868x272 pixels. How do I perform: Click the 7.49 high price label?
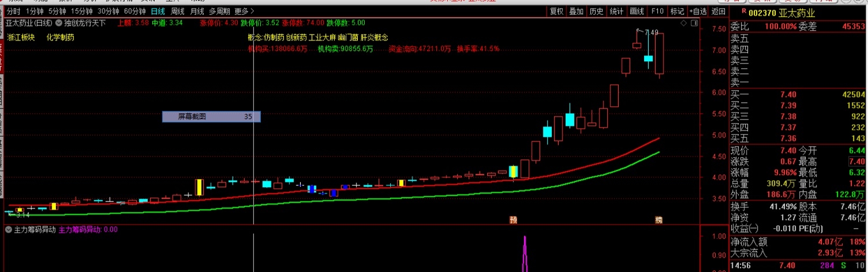652,32
